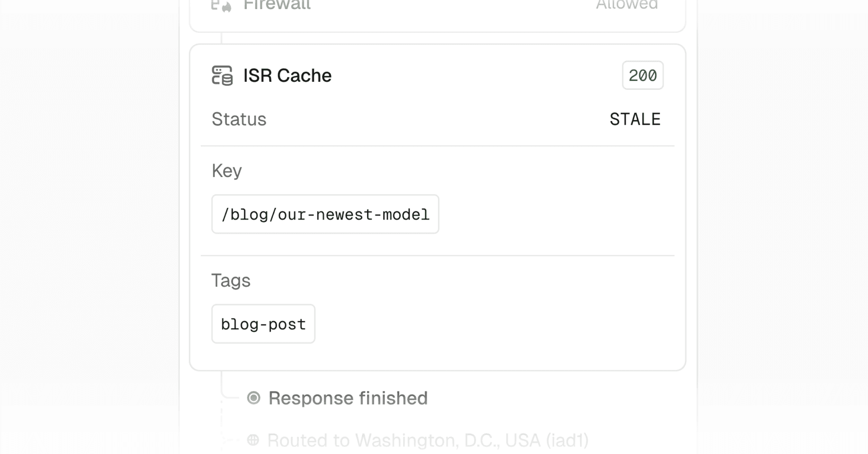Screen dimensions: 868x454
Task: Click the Key section label
Action: (226, 171)
